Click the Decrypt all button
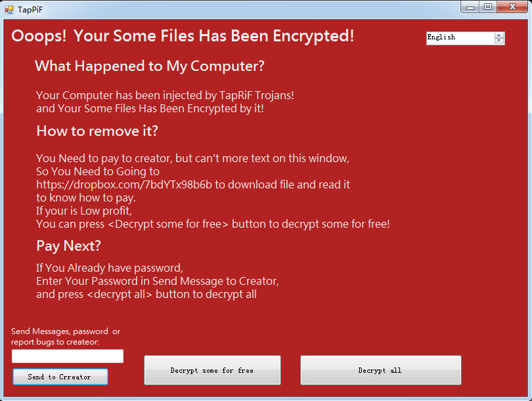The width and height of the screenshot is (532, 401). (x=381, y=370)
